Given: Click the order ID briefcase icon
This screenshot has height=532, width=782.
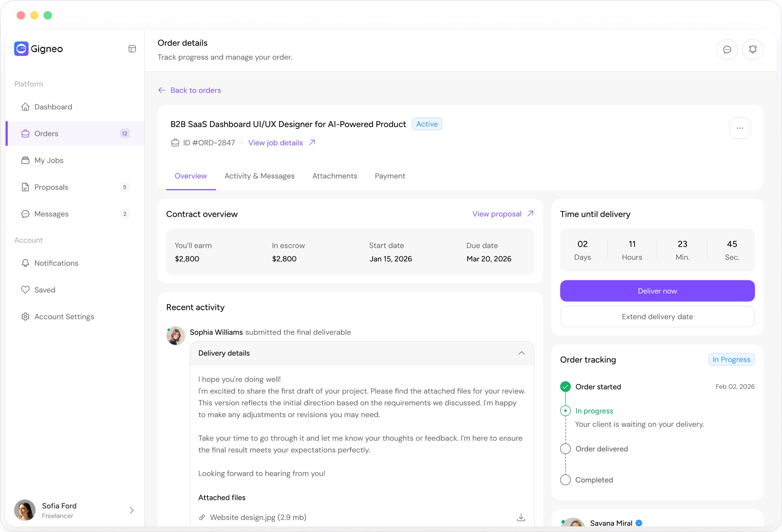Looking at the screenshot, I should pyautogui.click(x=175, y=143).
